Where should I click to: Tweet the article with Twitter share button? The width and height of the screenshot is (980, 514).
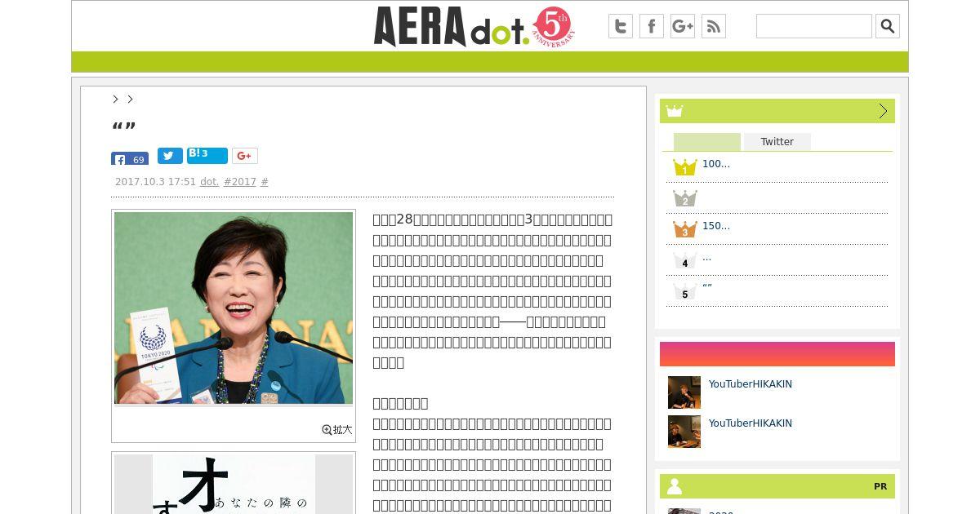coord(170,156)
